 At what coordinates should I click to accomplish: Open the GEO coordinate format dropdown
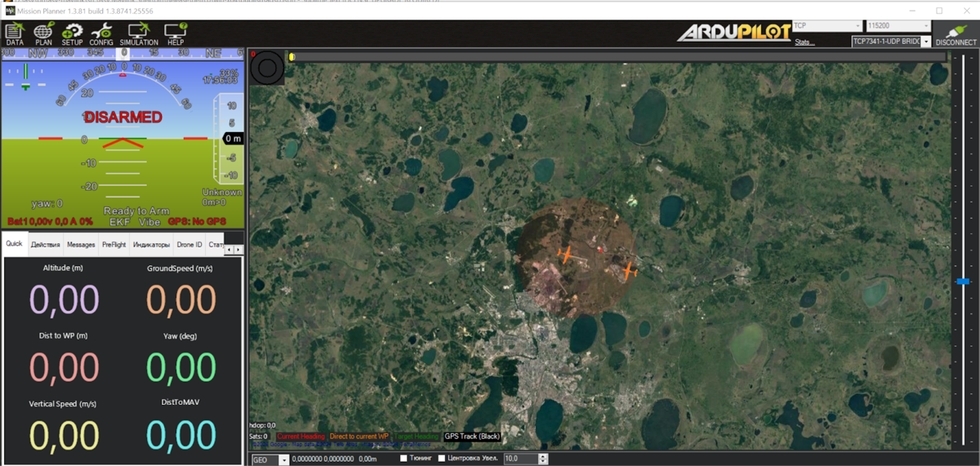pos(283,460)
